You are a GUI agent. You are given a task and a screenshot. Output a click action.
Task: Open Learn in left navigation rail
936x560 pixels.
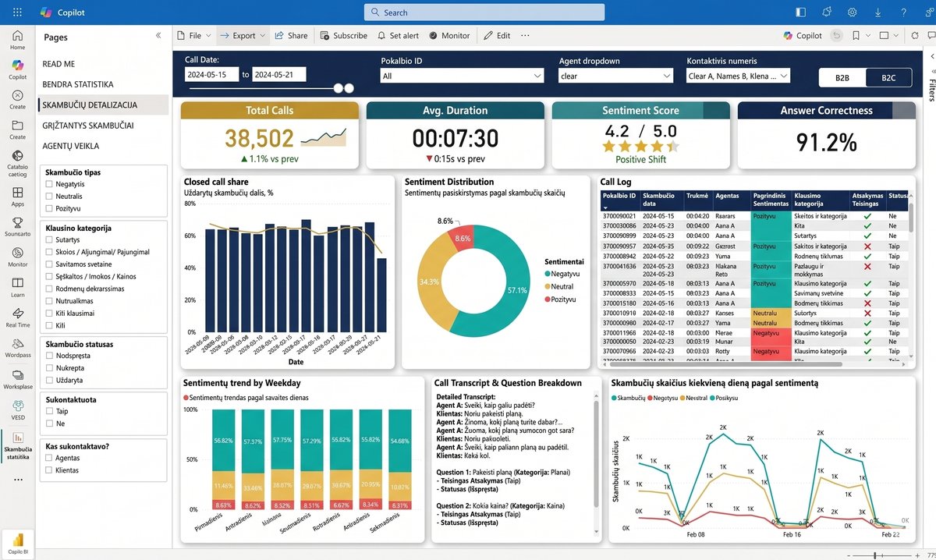click(x=17, y=286)
